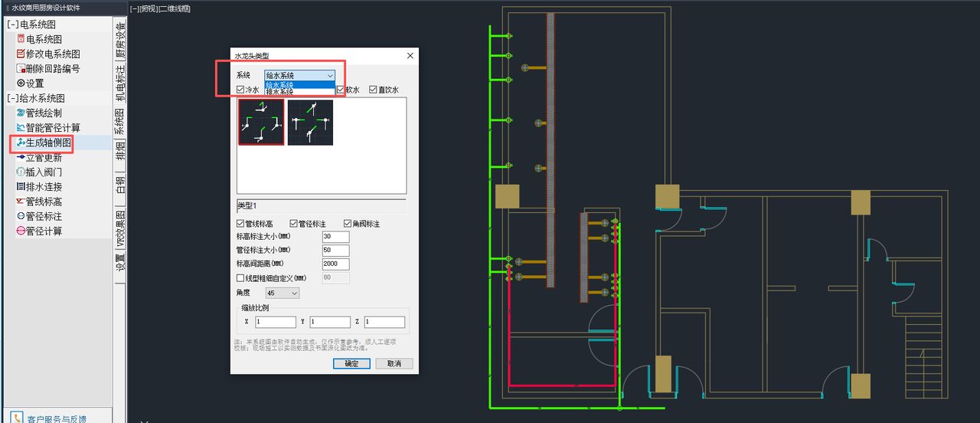
Task: Open the 系统 combo box
Action: click(x=299, y=75)
